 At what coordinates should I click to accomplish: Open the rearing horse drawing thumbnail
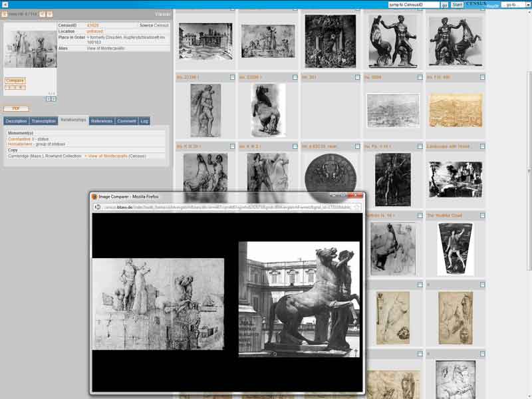click(268, 110)
